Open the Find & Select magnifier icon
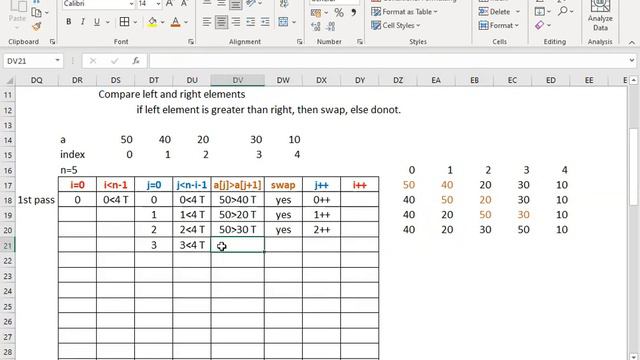The width and height of the screenshot is (640, 360). tap(562, 11)
